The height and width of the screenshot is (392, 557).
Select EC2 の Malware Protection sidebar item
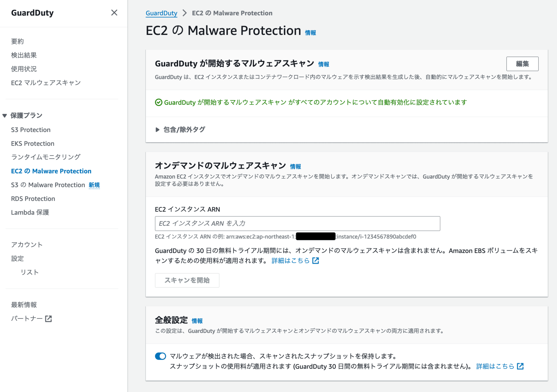[51, 171]
